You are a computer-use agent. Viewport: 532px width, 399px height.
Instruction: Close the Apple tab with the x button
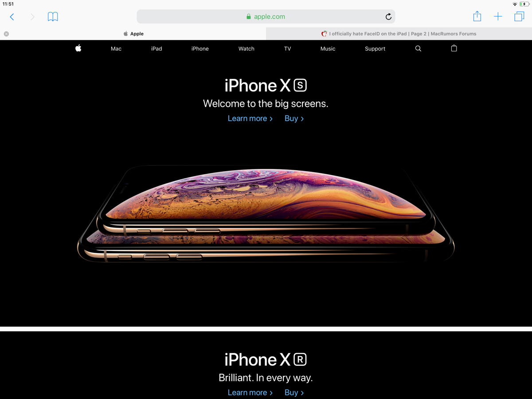pos(6,34)
